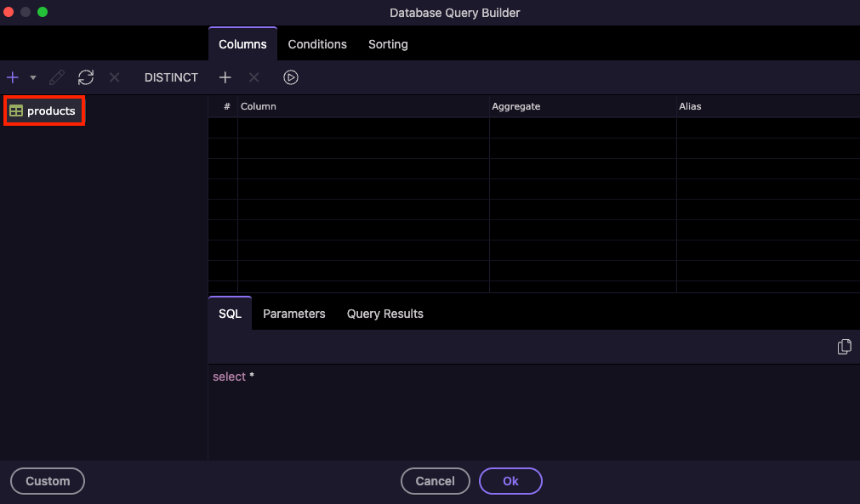View the Query Results tab
This screenshot has height=504, width=860.
[384, 314]
